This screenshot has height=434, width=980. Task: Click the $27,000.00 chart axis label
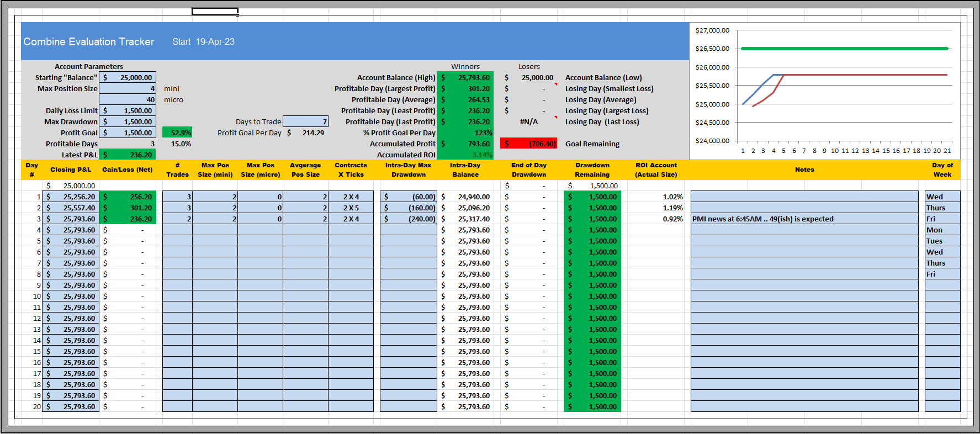click(712, 30)
